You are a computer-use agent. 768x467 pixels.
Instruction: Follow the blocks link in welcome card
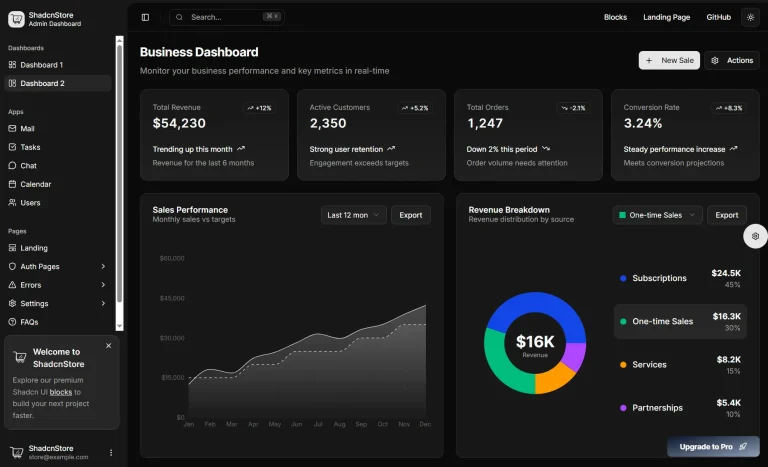(61, 392)
